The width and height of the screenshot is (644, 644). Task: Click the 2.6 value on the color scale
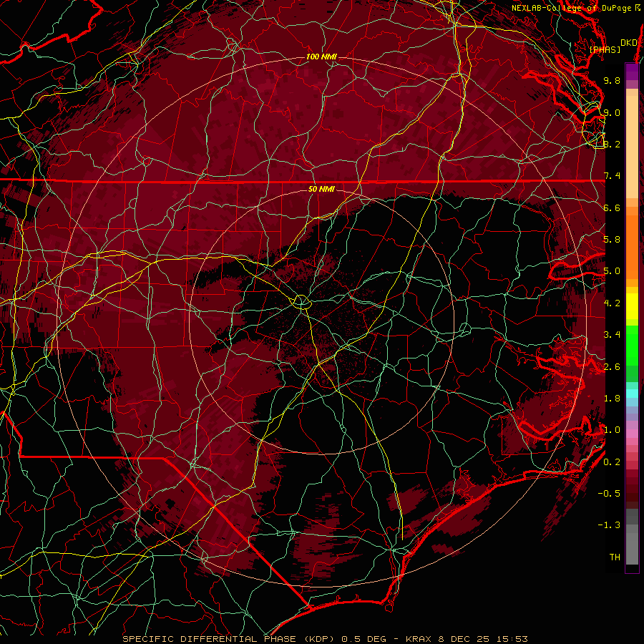click(612, 367)
